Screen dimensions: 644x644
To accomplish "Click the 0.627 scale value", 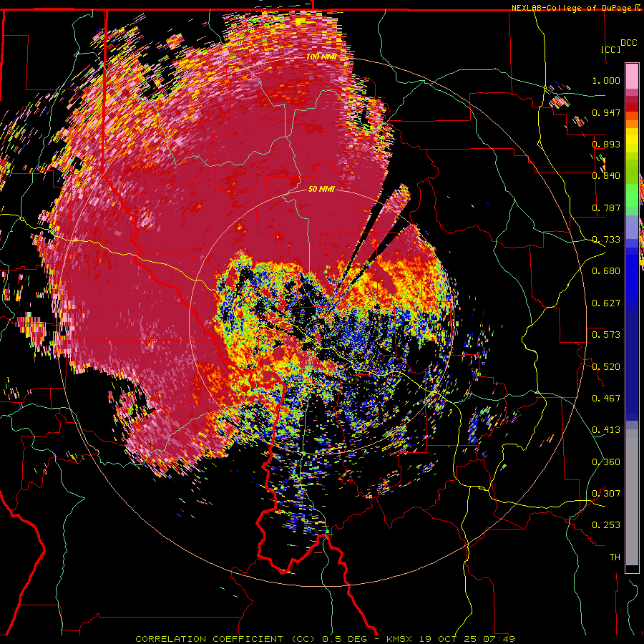I will click(x=606, y=303).
